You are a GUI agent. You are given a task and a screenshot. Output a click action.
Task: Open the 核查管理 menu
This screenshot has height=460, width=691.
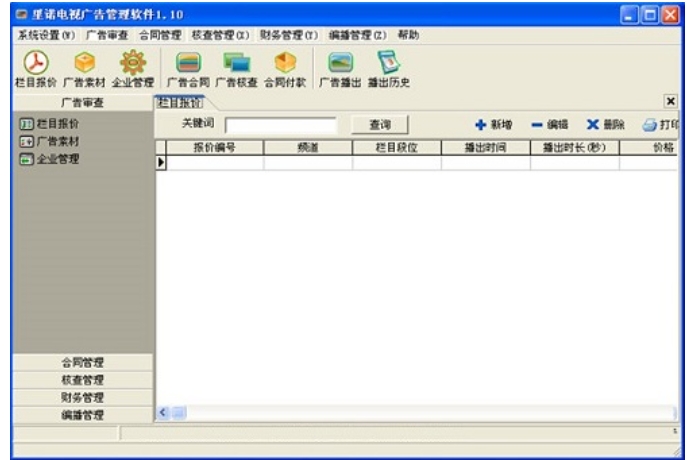220,35
